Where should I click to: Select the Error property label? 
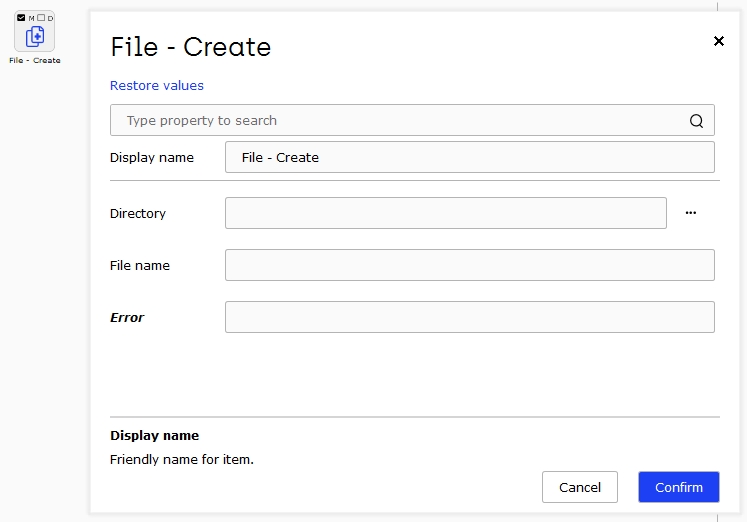point(127,317)
